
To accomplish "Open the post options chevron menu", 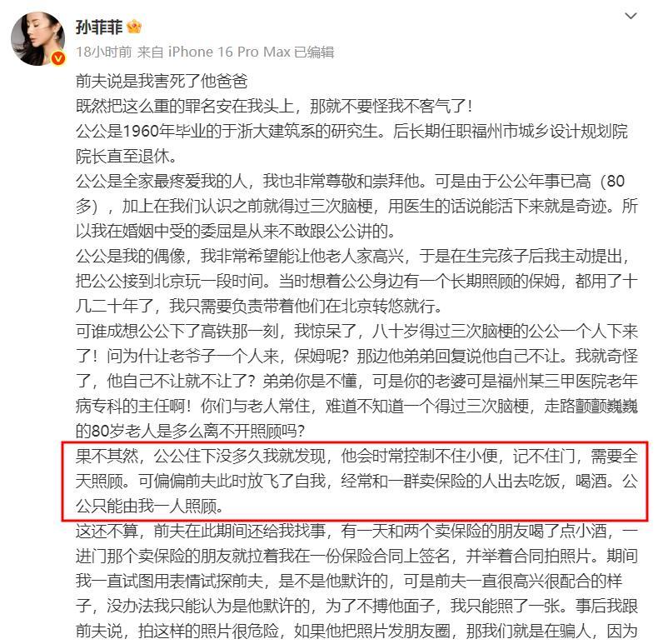I will (x=631, y=16).
